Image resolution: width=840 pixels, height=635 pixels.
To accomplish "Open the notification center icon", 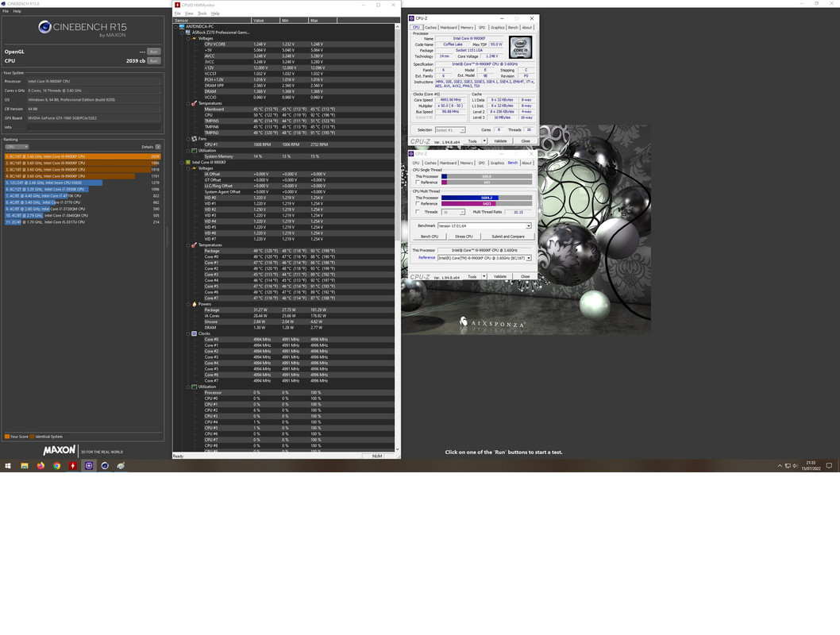I will click(x=830, y=466).
